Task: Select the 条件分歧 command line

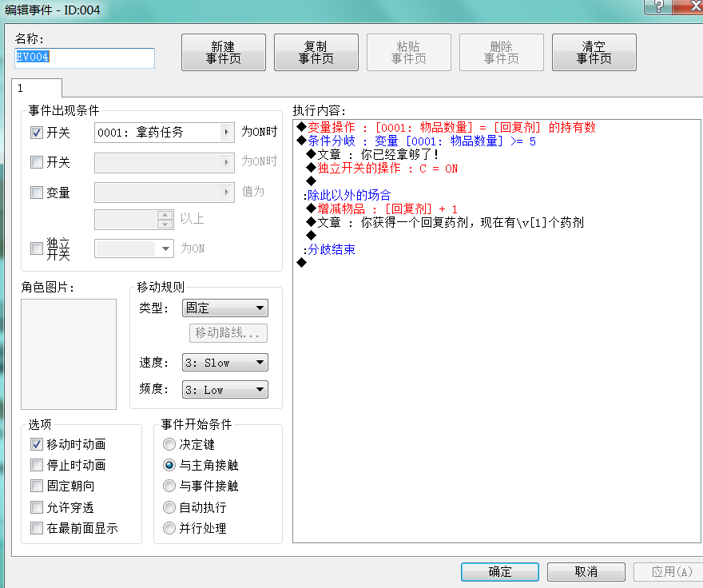Action: 416,141
